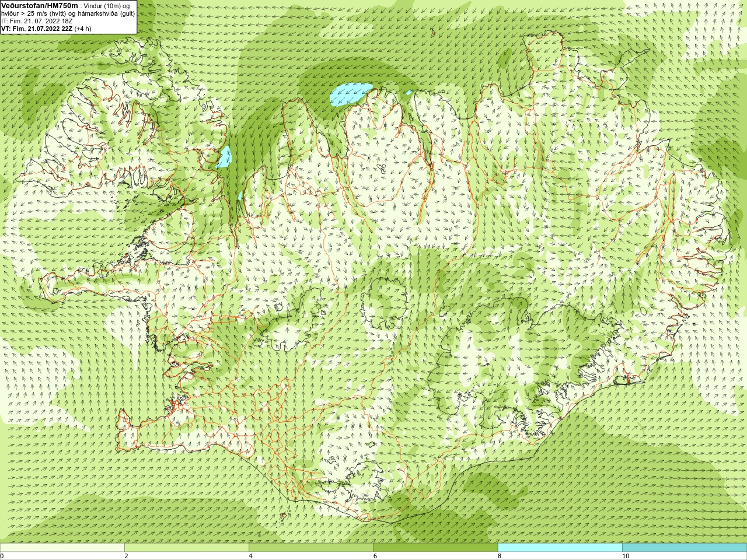Click the light green 2–4 m/s legend swatch

pyautogui.click(x=187, y=548)
